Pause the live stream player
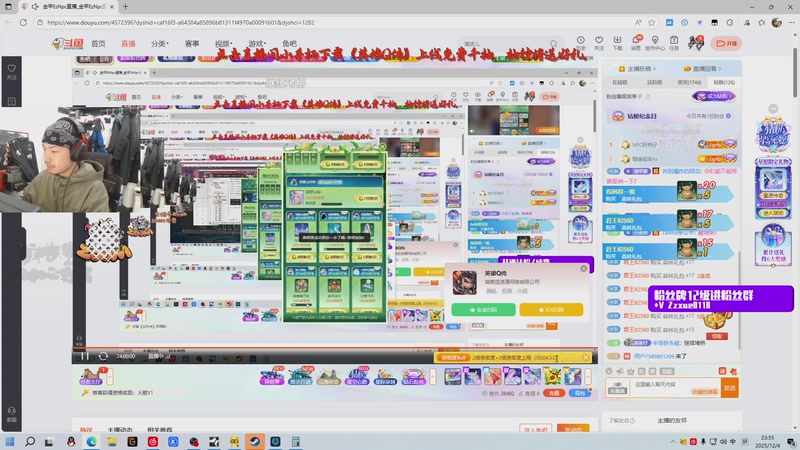The image size is (800, 450). [x=84, y=356]
